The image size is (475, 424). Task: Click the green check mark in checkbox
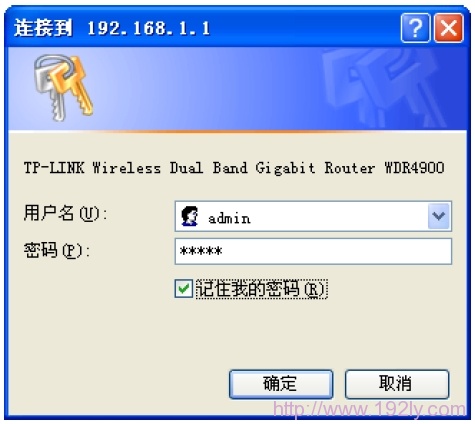point(184,289)
